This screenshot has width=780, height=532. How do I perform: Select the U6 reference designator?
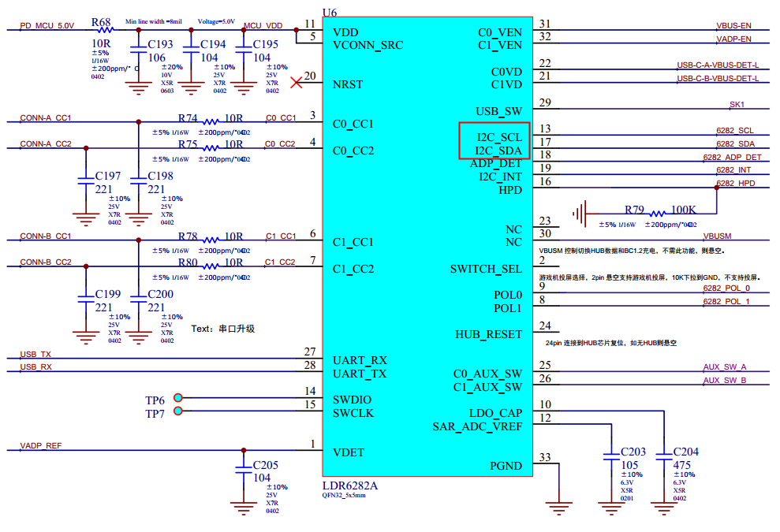[331, 10]
